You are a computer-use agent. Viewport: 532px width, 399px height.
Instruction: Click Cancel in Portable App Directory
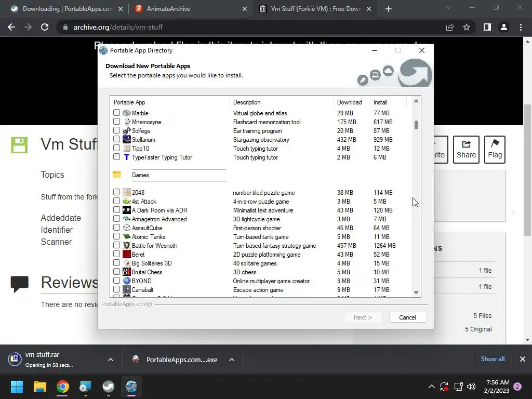[407, 317]
